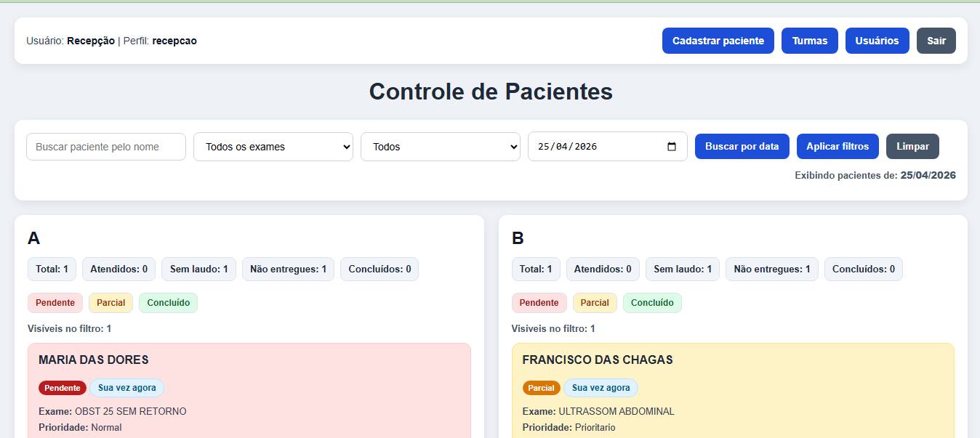Click Total: 1 stat in group B
Viewport: 980px width, 438px height.
536,269
